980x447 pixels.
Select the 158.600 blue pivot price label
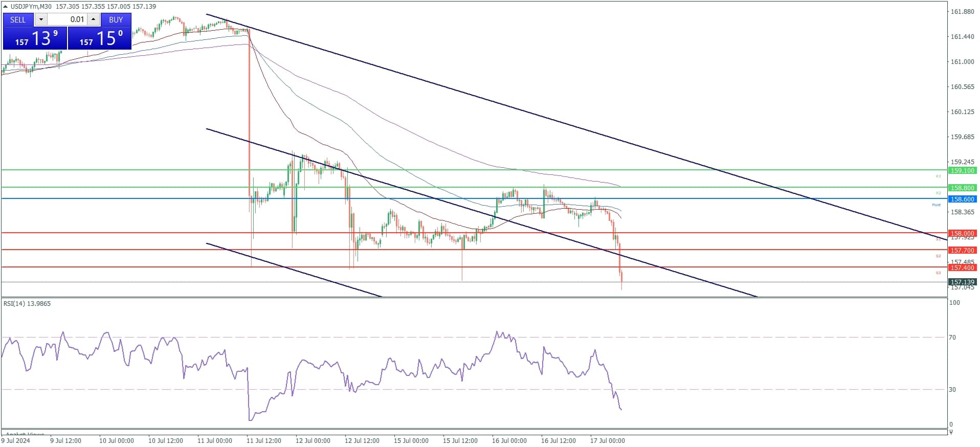pos(962,199)
